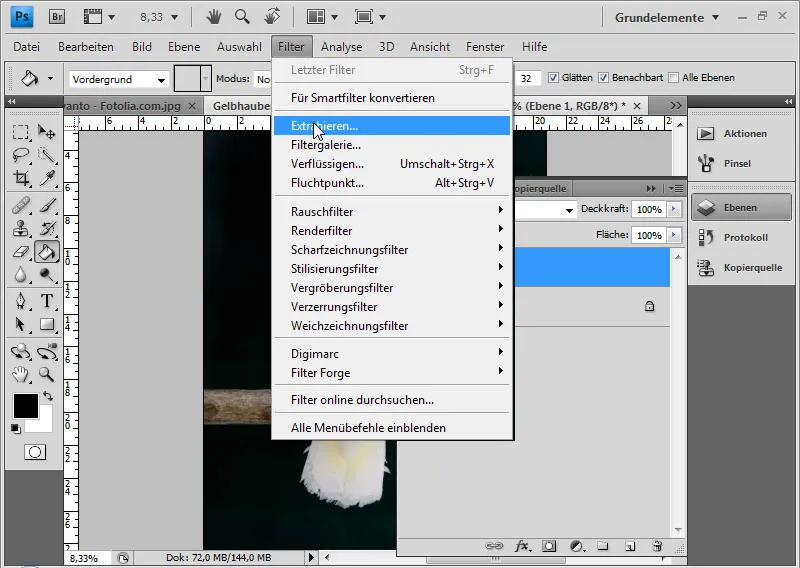Click the black foreground color swatch
800x568 pixels.
[24, 405]
